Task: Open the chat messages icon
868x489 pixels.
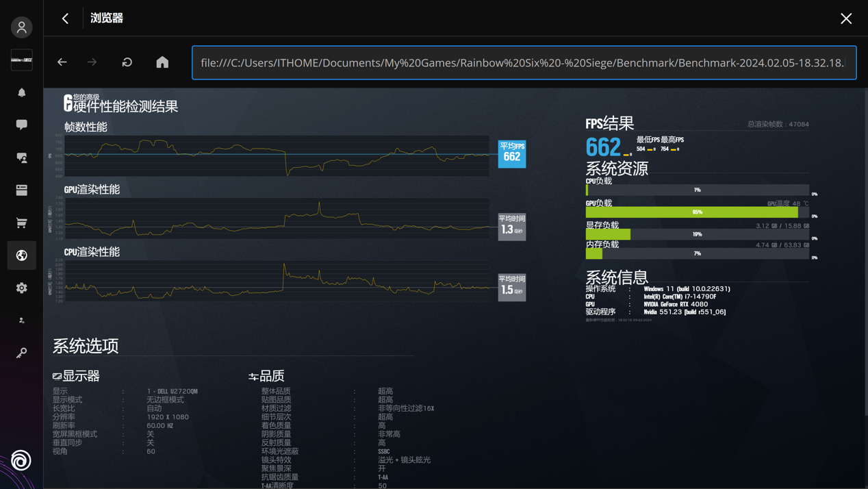Action: [x=22, y=125]
